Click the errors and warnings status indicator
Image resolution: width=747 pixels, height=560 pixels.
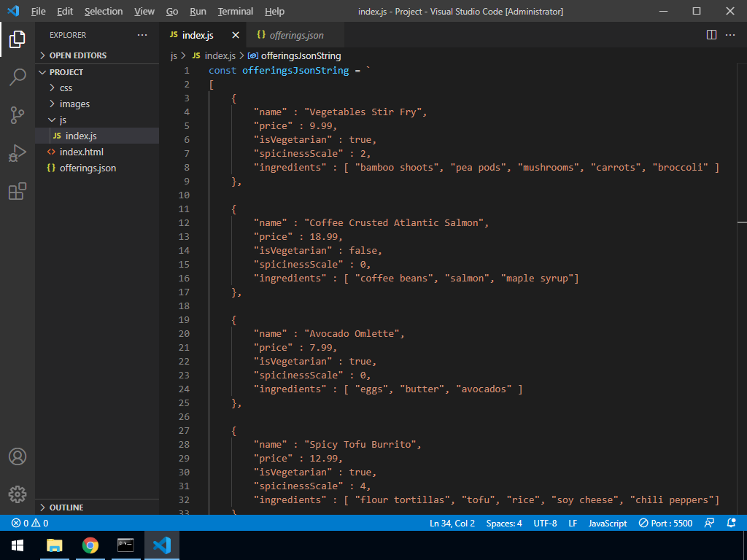29,523
